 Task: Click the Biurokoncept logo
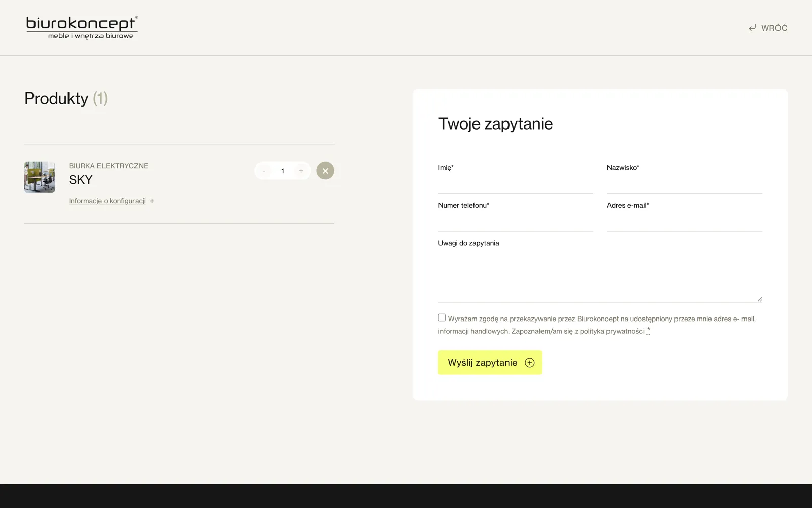point(82,27)
